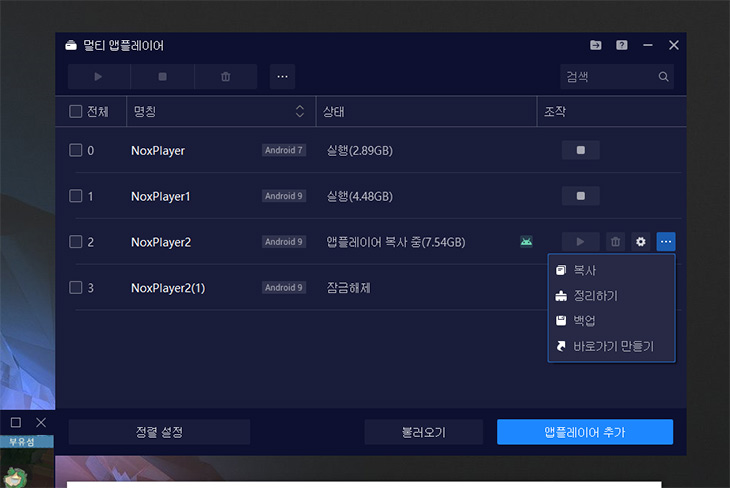Check the box for NoxPlayer2(1) row
This screenshot has width=730, height=488.
tap(75, 287)
